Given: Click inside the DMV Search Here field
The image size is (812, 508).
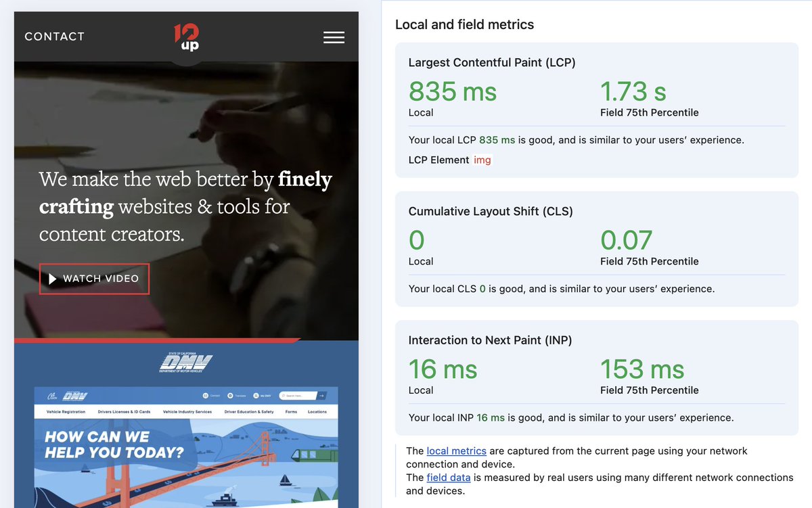Looking at the screenshot, I should 298,396.
